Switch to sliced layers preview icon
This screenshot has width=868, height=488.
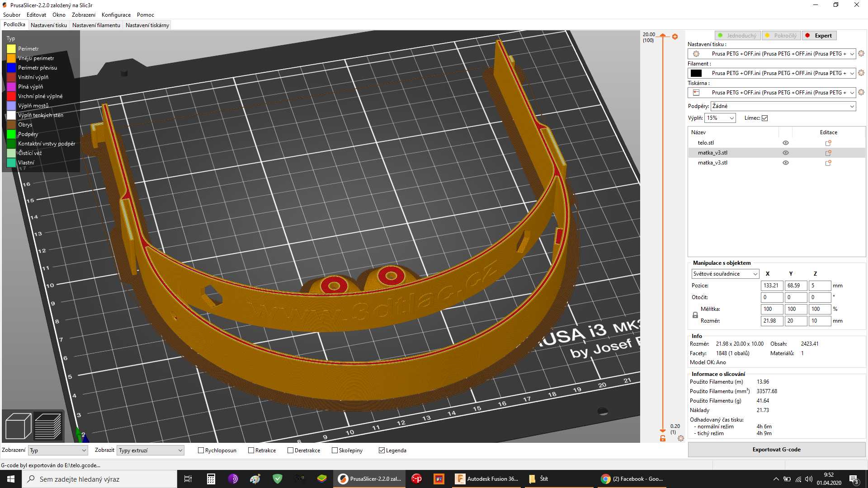click(x=48, y=426)
